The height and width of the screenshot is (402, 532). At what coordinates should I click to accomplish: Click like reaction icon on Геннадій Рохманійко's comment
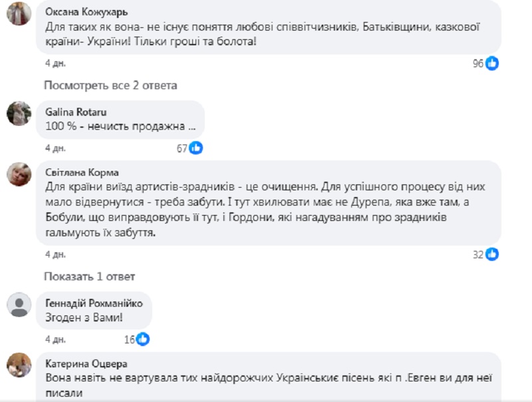(x=143, y=339)
